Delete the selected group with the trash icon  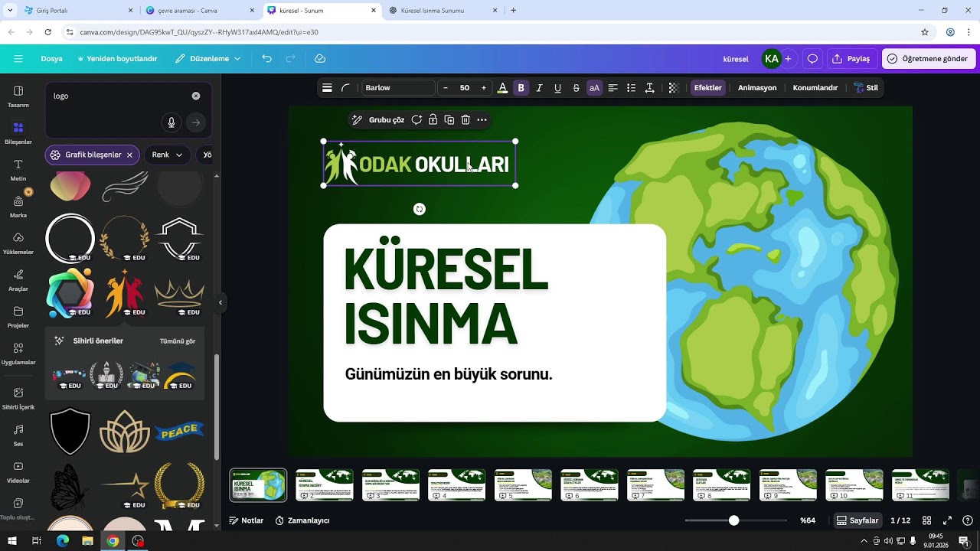pos(465,120)
